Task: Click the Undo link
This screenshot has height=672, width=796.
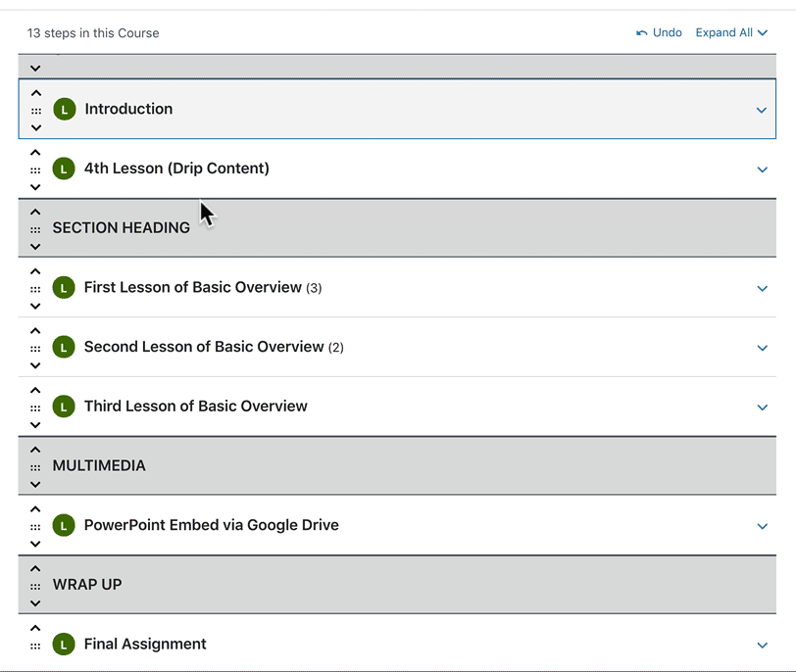Action: point(659,32)
